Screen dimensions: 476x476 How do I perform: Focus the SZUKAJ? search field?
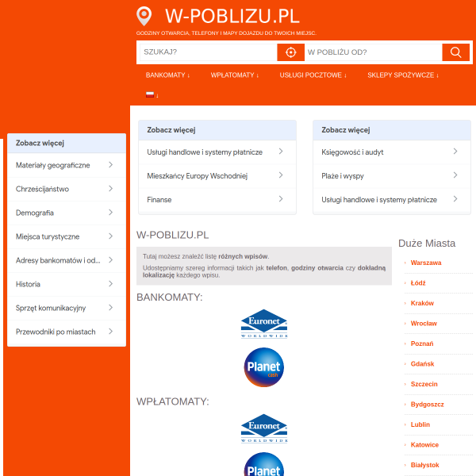(x=208, y=52)
